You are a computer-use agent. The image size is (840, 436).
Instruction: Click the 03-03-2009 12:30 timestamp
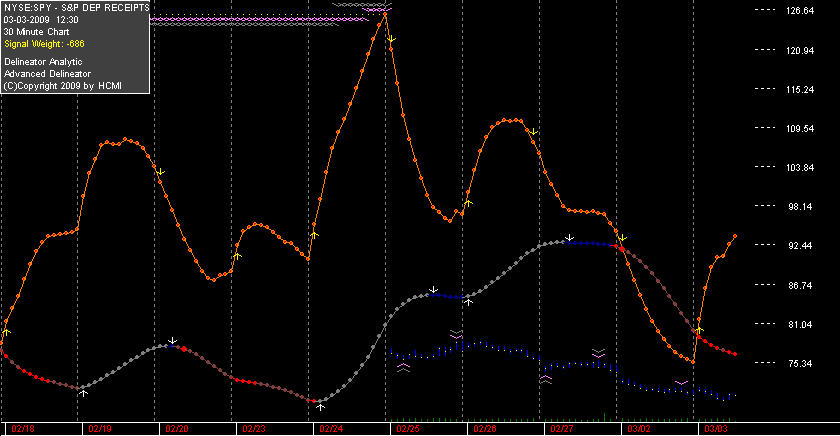click(41, 20)
